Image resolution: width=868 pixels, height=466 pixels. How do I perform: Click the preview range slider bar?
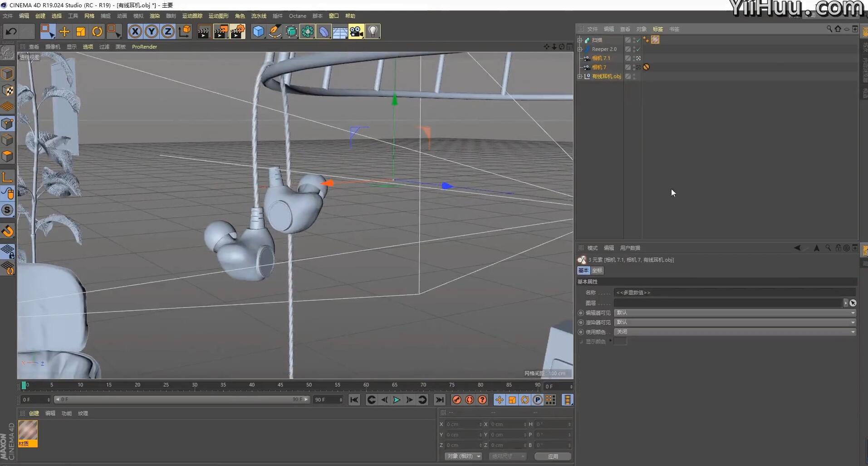(181, 400)
